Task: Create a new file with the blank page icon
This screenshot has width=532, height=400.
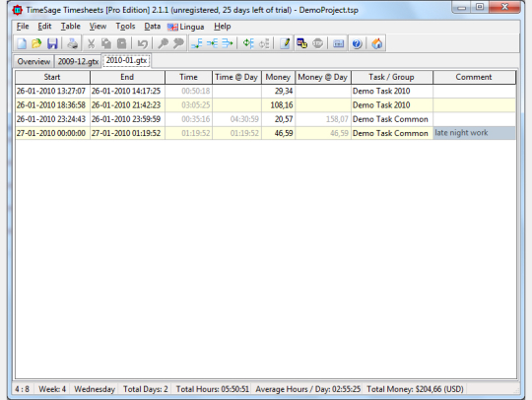Action: (x=22, y=43)
